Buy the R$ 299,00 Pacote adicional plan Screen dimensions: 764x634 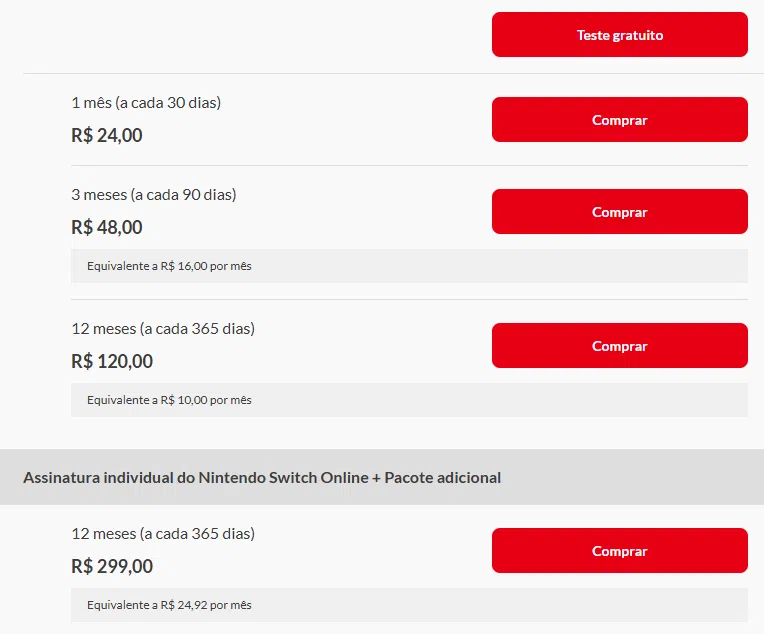click(x=619, y=551)
